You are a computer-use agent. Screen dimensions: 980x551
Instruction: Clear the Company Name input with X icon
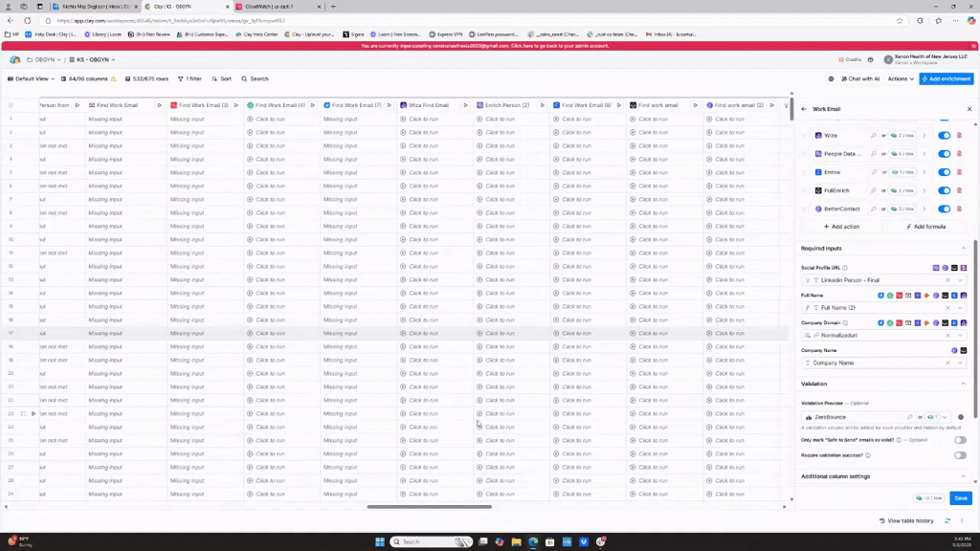tap(947, 364)
